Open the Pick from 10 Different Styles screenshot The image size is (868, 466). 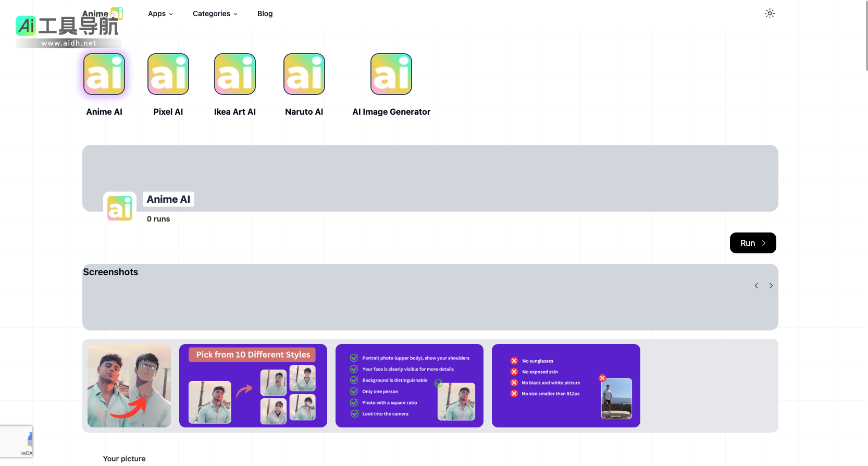pos(253,386)
